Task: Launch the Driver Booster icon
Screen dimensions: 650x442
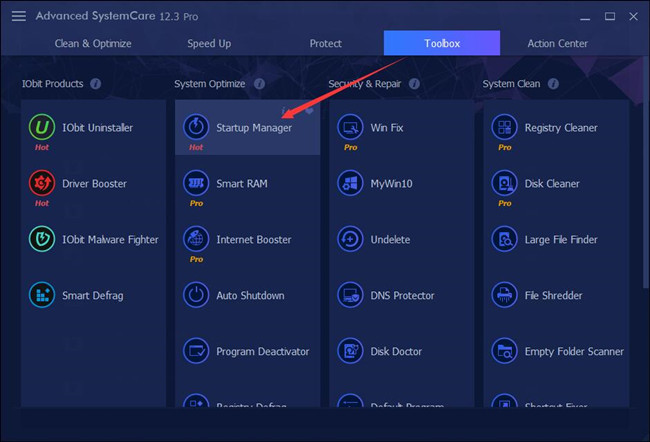Action: pyautogui.click(x=42, y=183)
